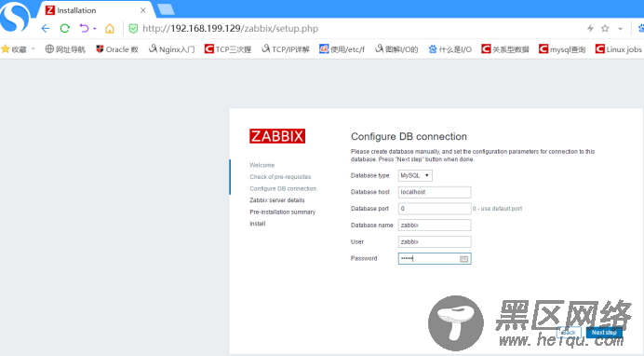Select Pre-installation summary step
This screenshot has height=356, width=644.
coord(283,212)
